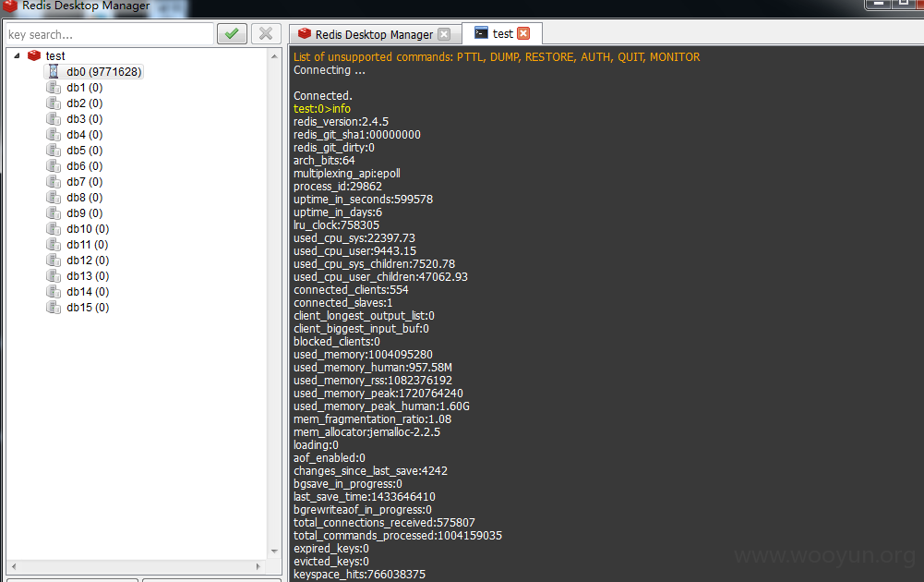Select the db11 (0) database entry
Screen dimensions: 924x582
87,245
